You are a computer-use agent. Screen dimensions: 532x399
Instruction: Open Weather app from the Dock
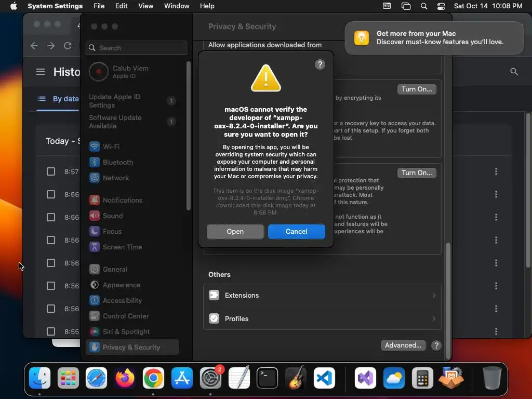click(394, 378)
